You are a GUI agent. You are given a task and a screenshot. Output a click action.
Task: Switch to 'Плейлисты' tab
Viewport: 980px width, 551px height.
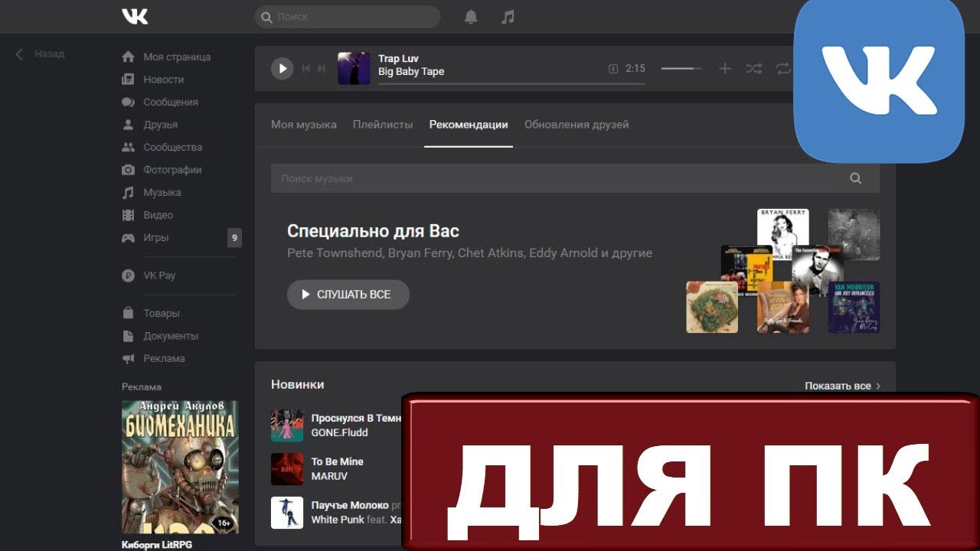click(383, 125)
